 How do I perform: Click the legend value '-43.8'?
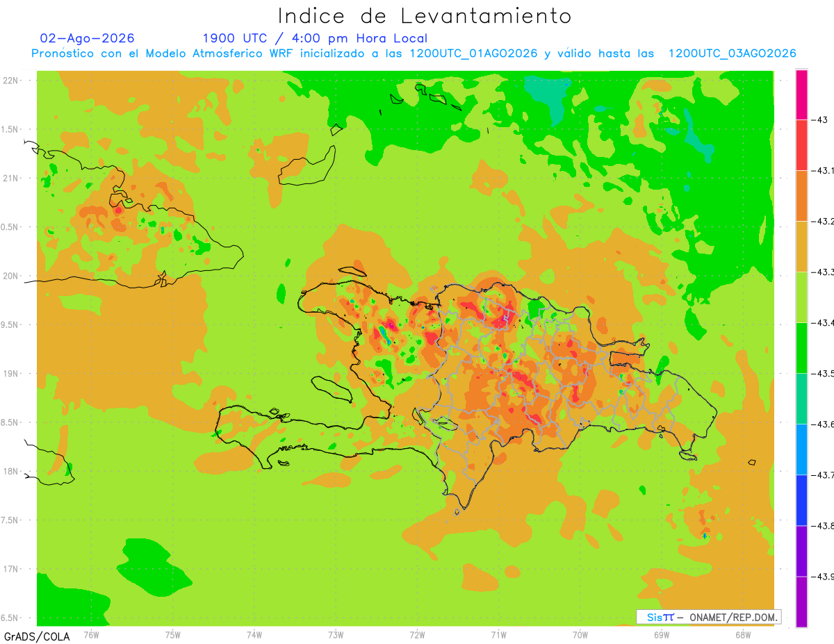pyautogui.click(x=823, y=525)
